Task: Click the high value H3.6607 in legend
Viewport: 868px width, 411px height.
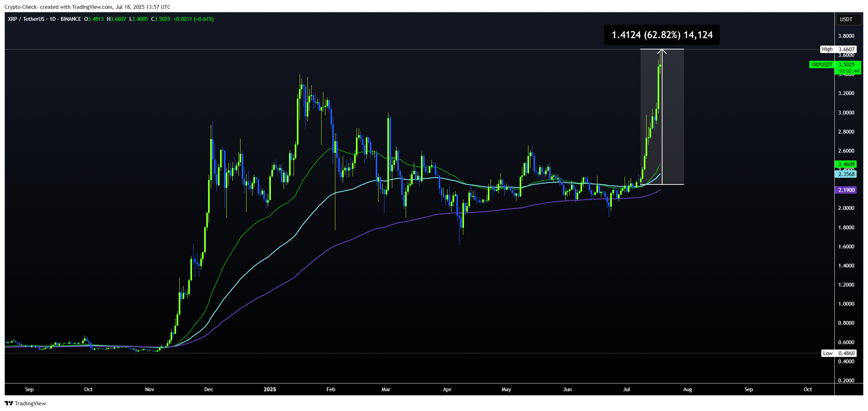Action: pos(117,19)
